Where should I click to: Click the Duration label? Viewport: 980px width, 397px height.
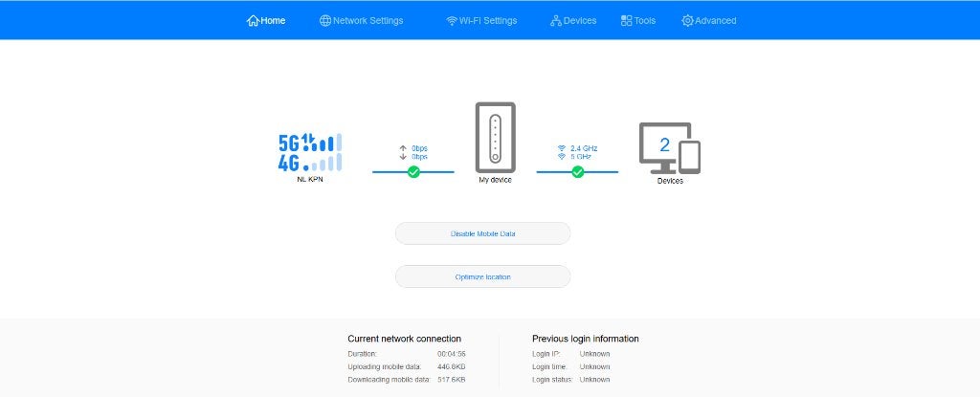[363, 354]
